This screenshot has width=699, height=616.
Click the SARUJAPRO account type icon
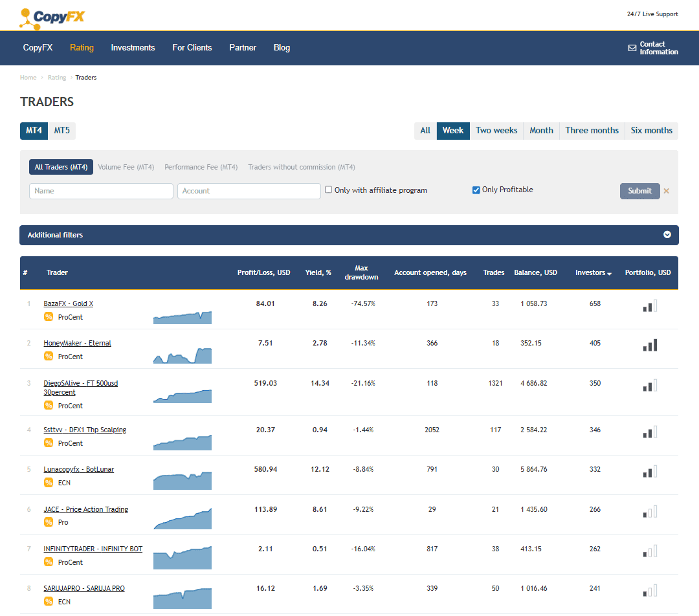(49, 601)
